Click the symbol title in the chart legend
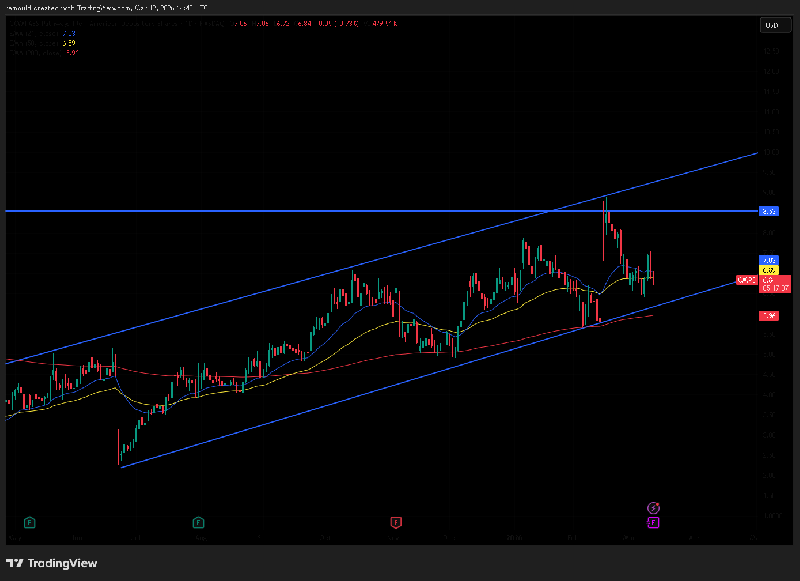The height and width of the screenshot is (581, 800). tap(60, 21)
